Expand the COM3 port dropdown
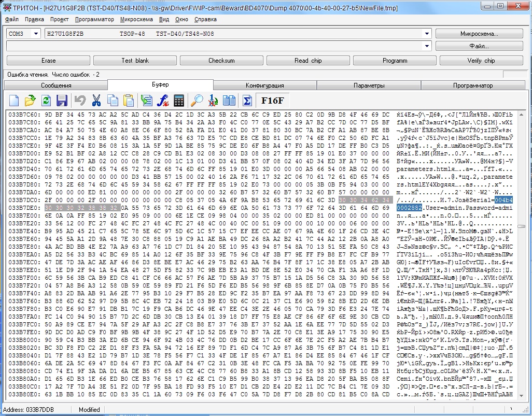 (x=36, y=34)
